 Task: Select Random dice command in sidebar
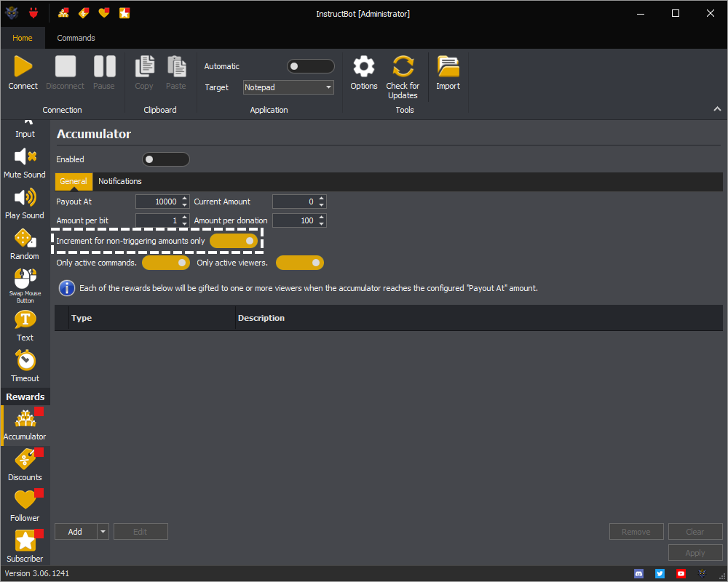25,244
